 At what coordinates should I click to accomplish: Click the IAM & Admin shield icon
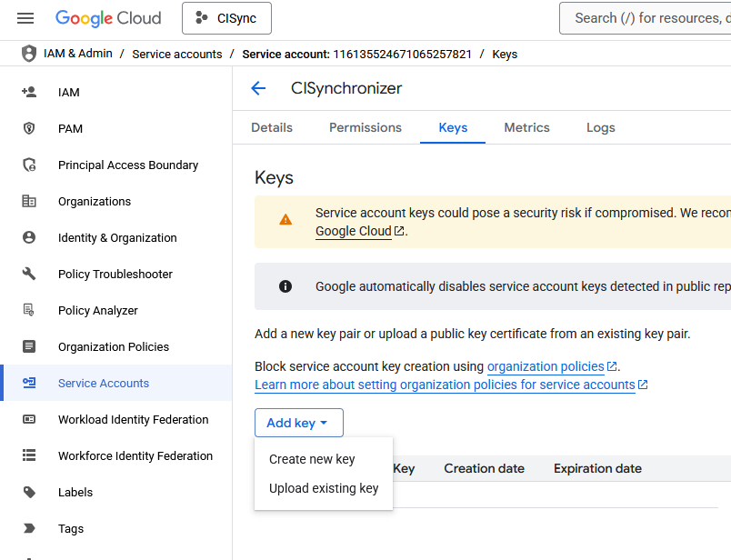[x=29, y=54]
